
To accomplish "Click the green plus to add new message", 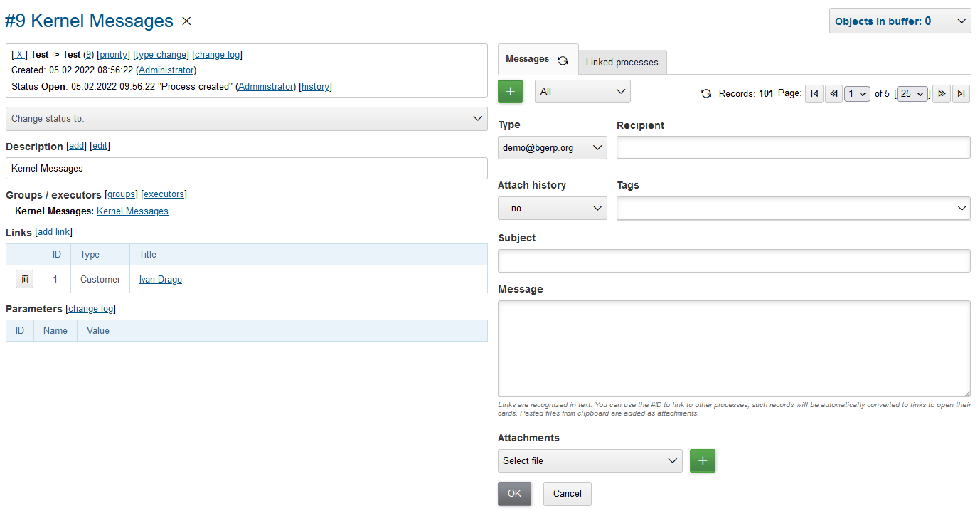I will [510, 91].
